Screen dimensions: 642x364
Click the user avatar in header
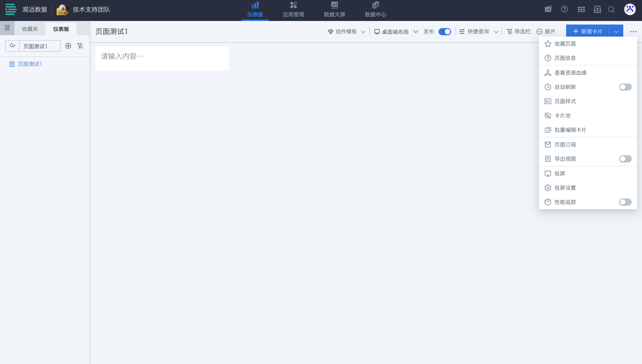pyautogui.click(x=630, y=10)
